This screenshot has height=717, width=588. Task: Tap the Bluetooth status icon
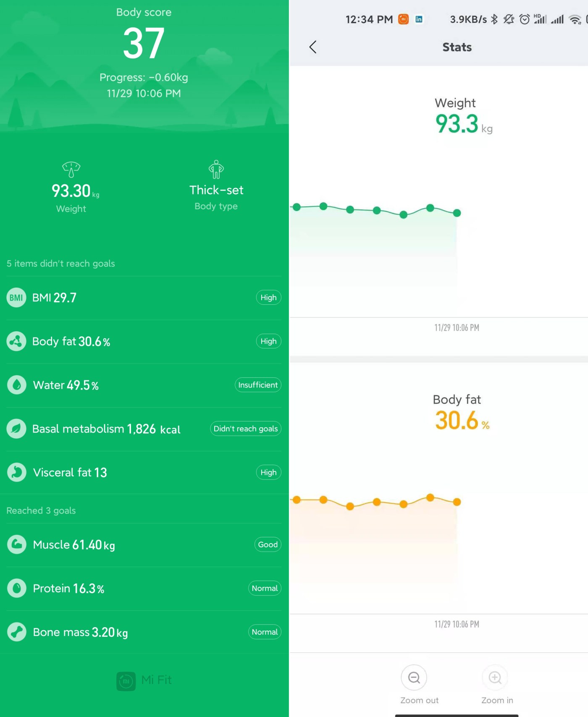click(494, 19)
